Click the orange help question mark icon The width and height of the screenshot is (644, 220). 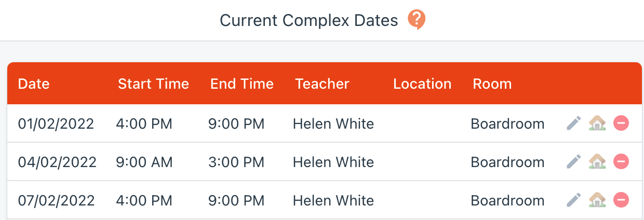[417, 20]
